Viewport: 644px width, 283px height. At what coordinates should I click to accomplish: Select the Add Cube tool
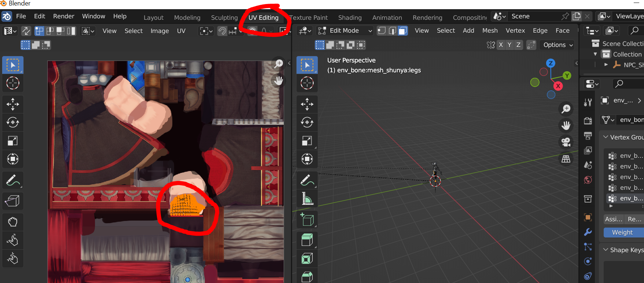[x=307, y=219]
